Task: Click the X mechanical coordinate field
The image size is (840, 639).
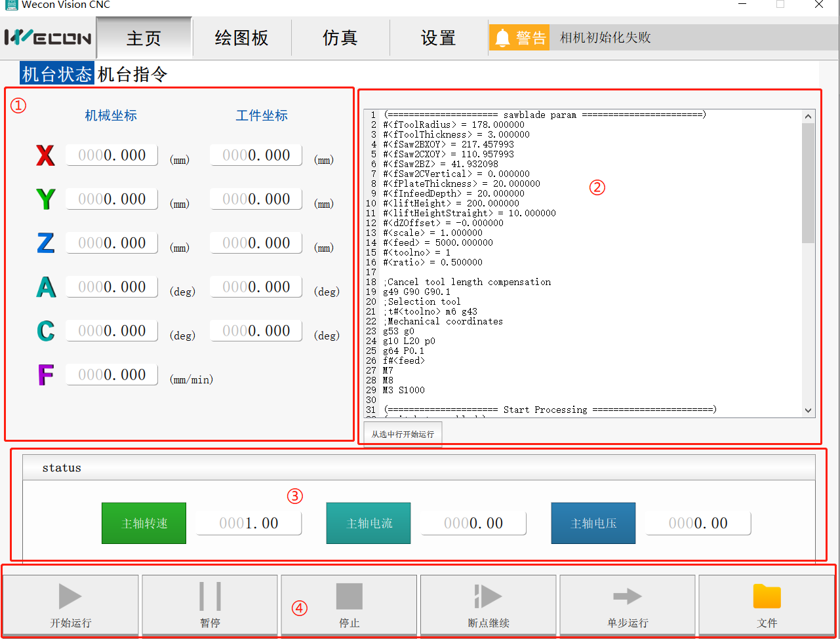Action: coord(111,155)
